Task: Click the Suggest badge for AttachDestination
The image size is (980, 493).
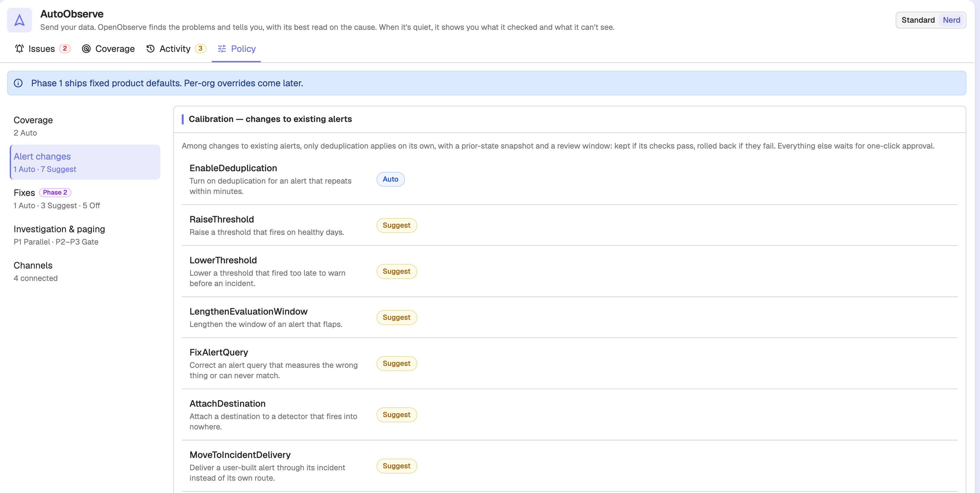Action: coord(397,415)
